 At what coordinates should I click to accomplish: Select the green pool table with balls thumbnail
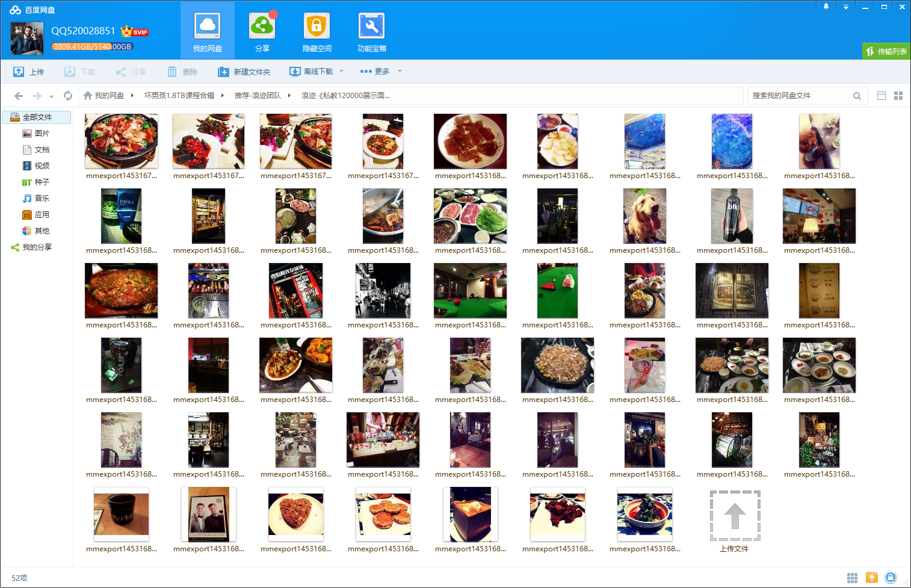coord(557,291)
